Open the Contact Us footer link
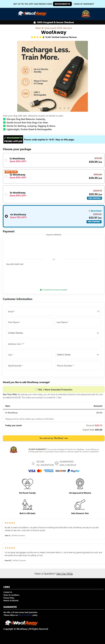Viewport: 105px width, 644px height. click(8, 592)
